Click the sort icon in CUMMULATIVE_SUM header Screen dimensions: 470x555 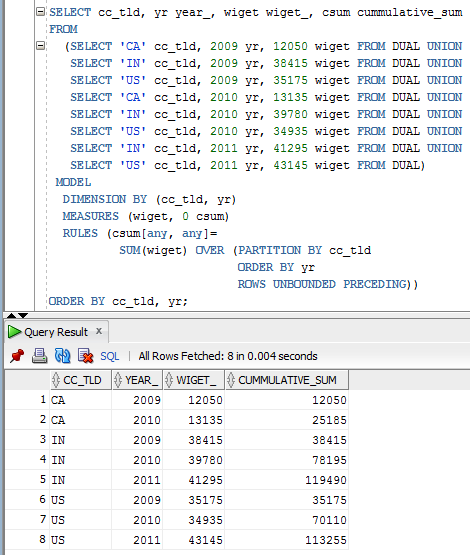click(231, 380)
